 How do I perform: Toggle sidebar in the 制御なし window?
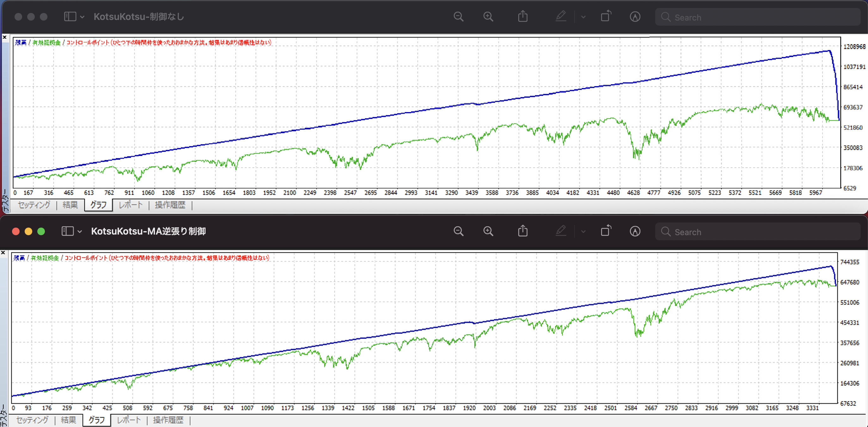pyautogui.click(x=70, y=16)
